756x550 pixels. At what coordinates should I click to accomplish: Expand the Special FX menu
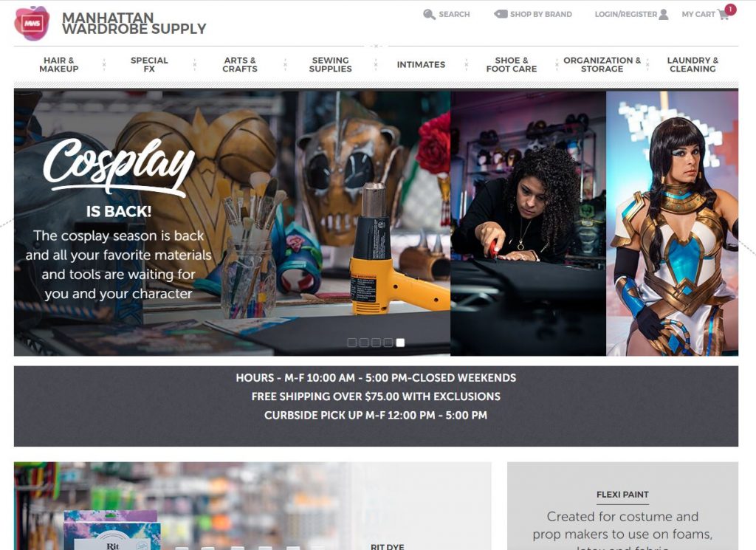pyautogui.click(x=149, y=64)
